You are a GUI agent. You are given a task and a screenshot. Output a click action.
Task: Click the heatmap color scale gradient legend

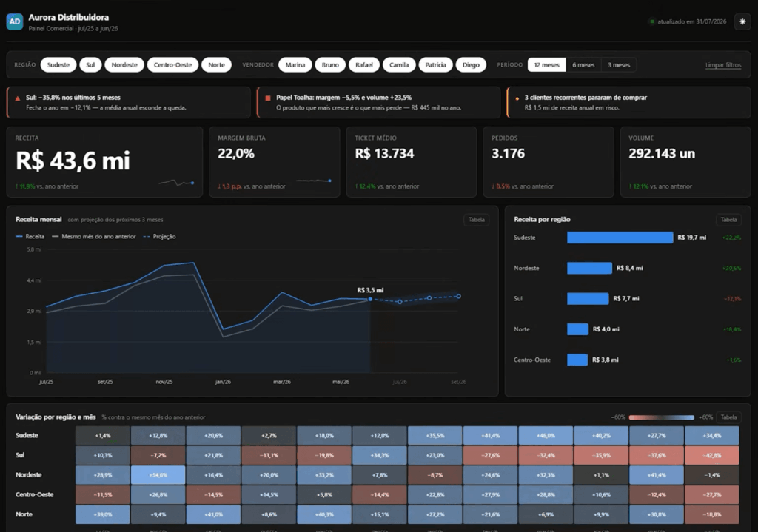coord(661,417)
